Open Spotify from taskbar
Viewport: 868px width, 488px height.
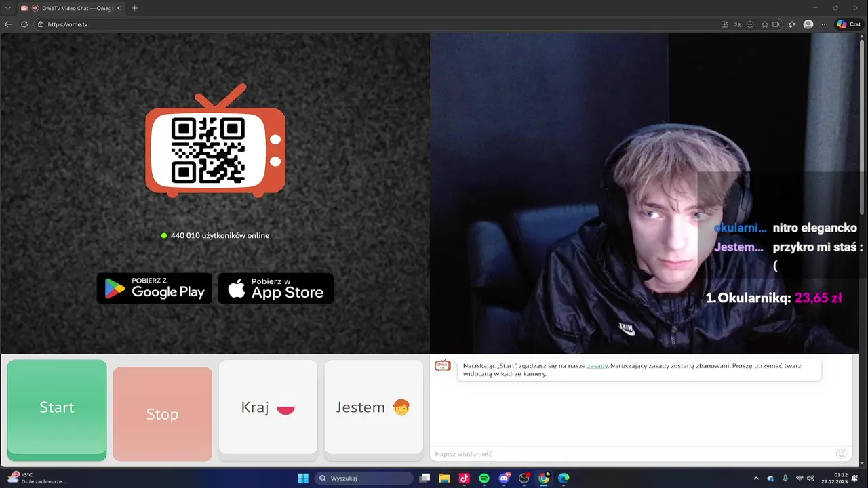(x=484, y=479)
